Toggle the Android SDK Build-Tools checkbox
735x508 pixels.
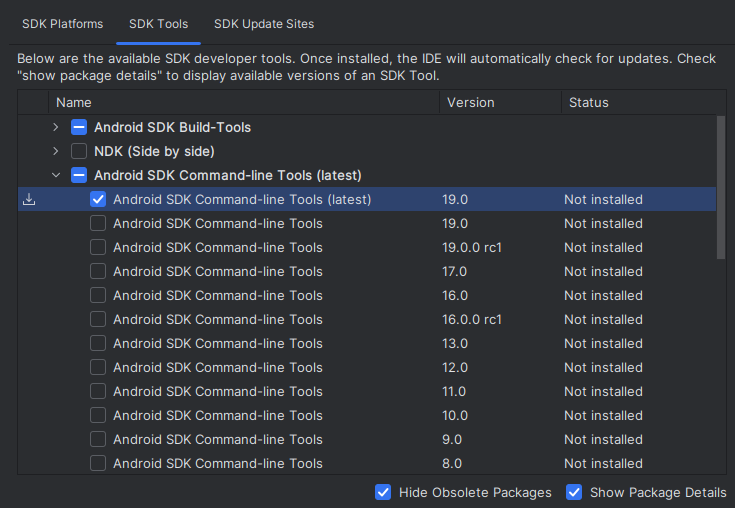tap(79, 128)
